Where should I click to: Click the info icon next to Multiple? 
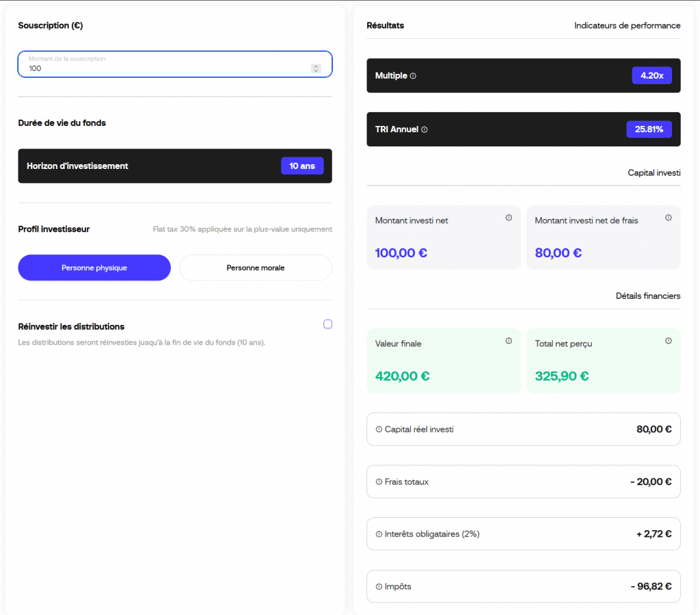tap(413, 76)
